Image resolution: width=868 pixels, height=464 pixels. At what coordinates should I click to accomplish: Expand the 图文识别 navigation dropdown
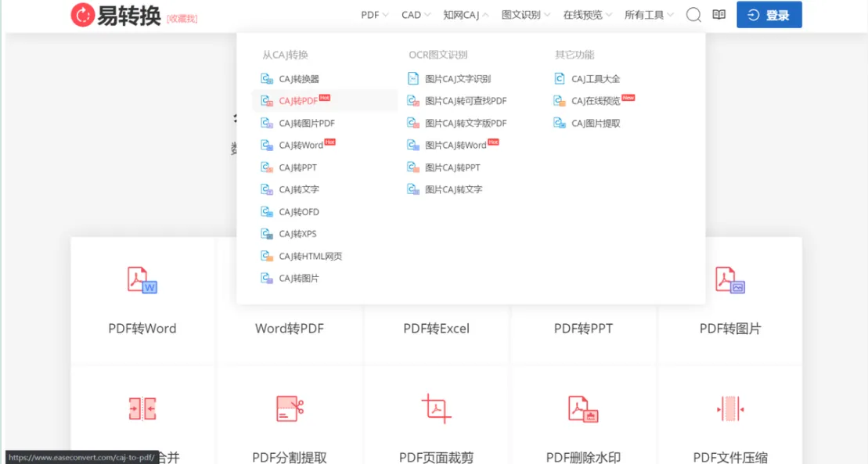point(526,15)
